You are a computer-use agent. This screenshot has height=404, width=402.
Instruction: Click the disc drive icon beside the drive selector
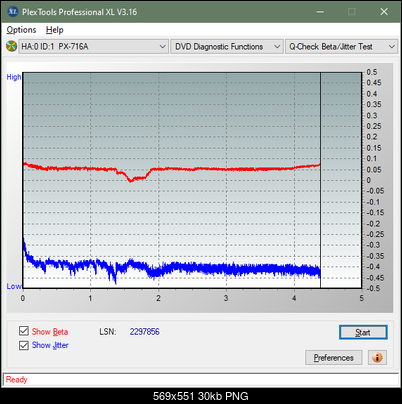pos(11,46)
